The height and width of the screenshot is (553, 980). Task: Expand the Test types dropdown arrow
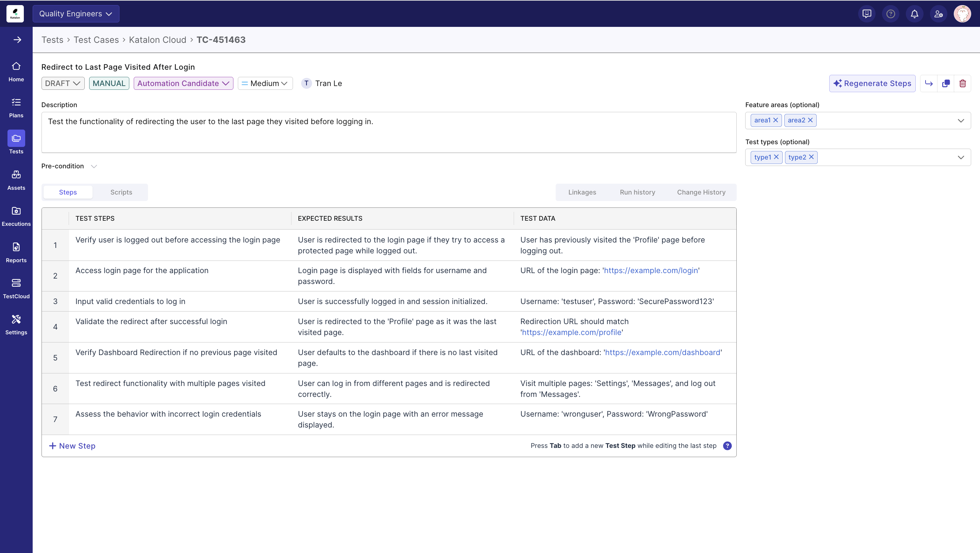click(x=961, y=157)
